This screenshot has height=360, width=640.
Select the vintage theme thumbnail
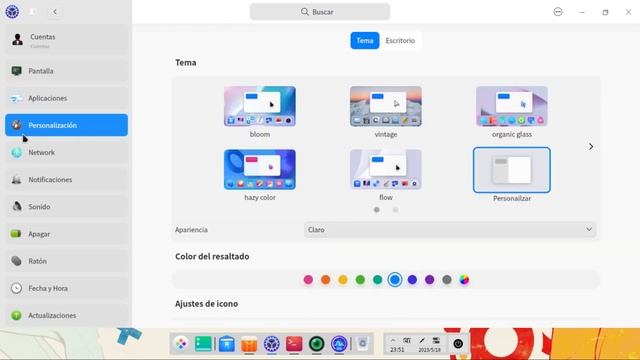[386, 106]
